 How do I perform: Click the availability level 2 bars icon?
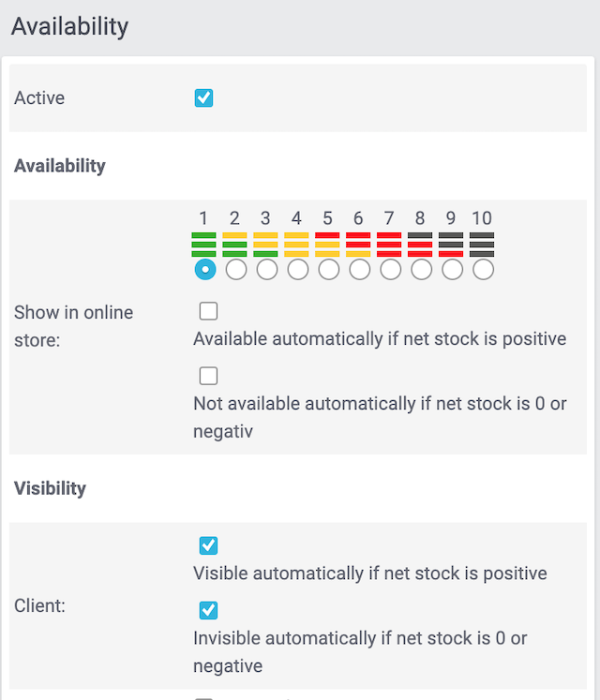234,245
